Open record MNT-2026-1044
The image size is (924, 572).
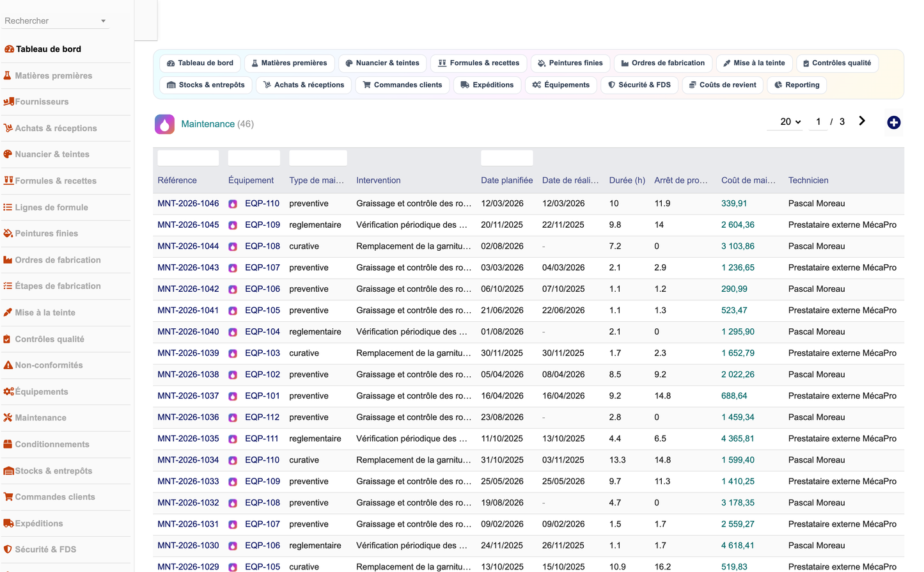(x=188, y=246)
